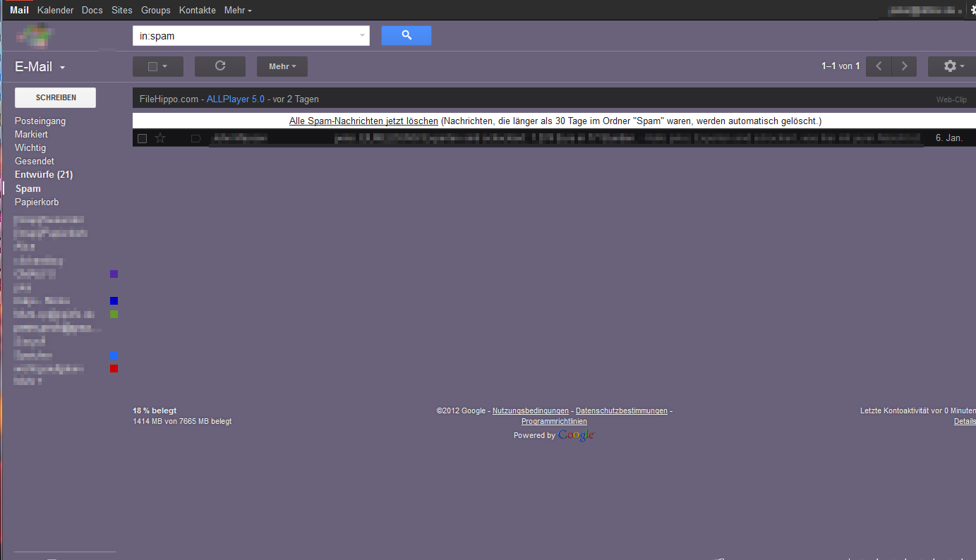976x560 pixels.
Task: Click the red label color square
Action: point(114,368)
